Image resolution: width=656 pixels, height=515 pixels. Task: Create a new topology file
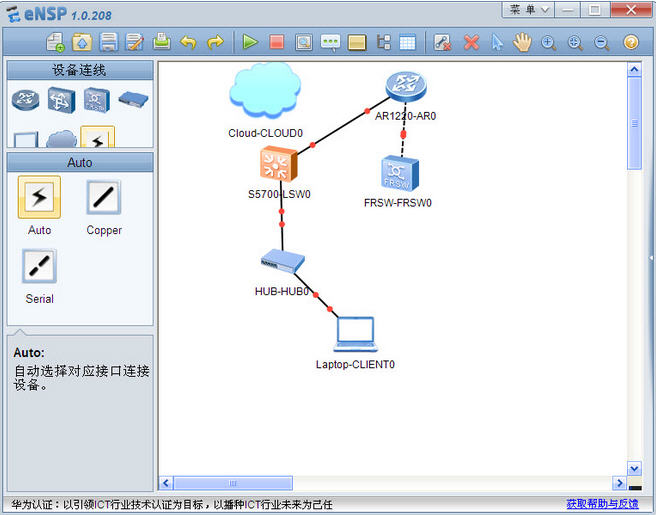(x=56, y=42)
